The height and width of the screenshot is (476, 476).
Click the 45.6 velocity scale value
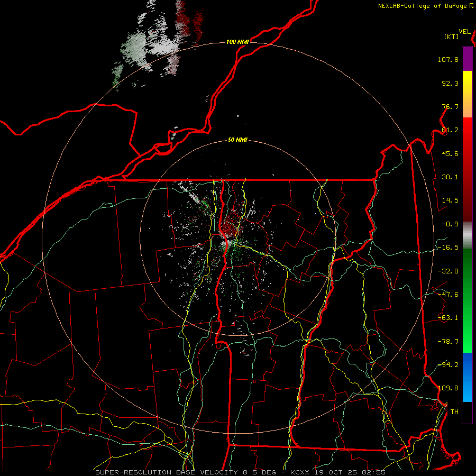point(450,153)
